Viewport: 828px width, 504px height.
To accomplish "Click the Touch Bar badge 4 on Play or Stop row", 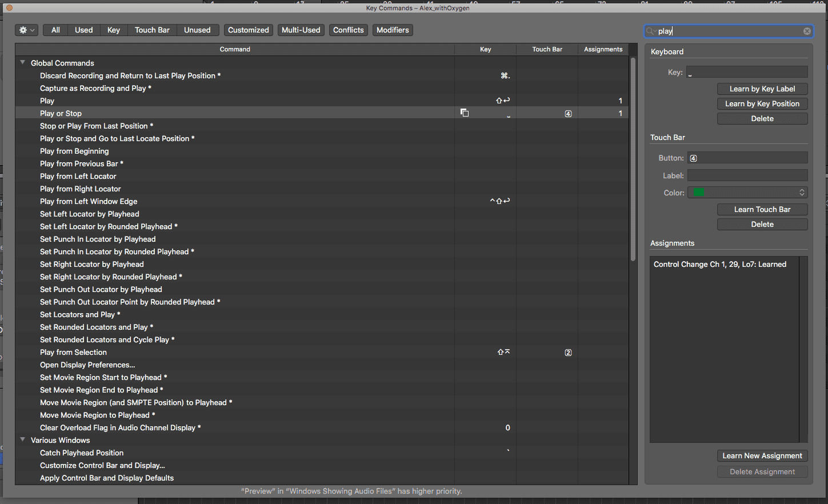I will click(x=568, y=113).
